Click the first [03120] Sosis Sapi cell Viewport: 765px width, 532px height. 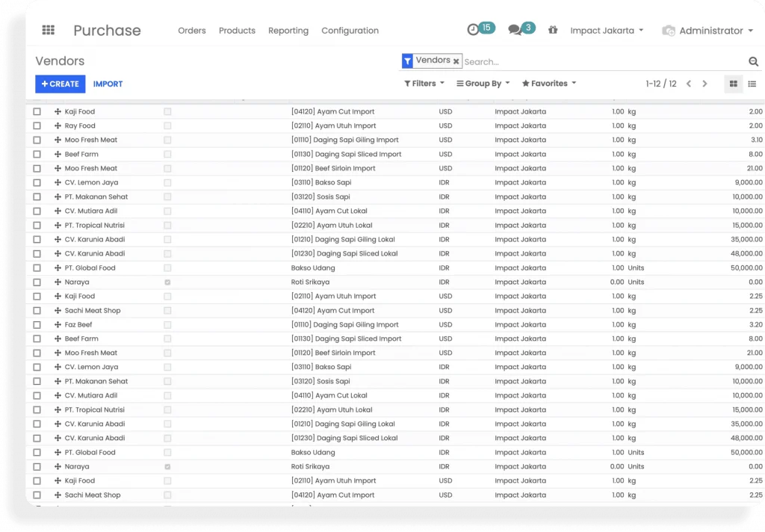(320, 197)
